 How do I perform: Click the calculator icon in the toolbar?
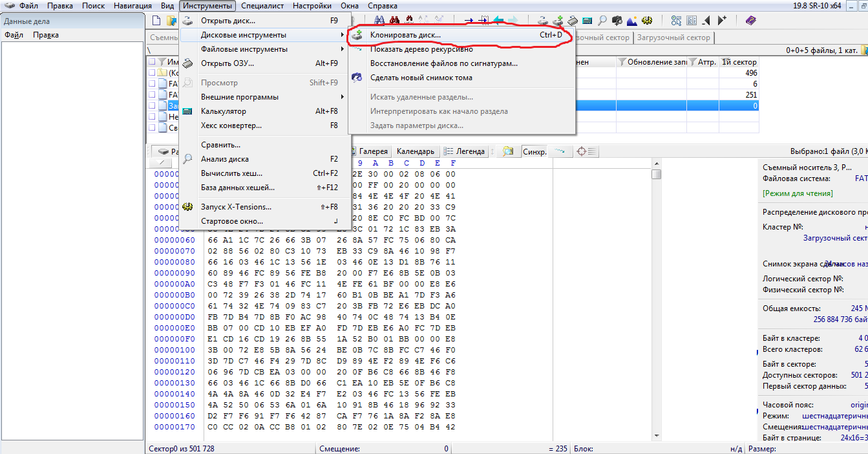(x=587, y=21)
